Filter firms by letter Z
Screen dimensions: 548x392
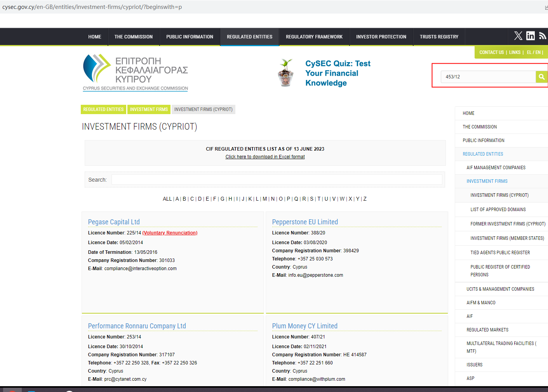365,199
